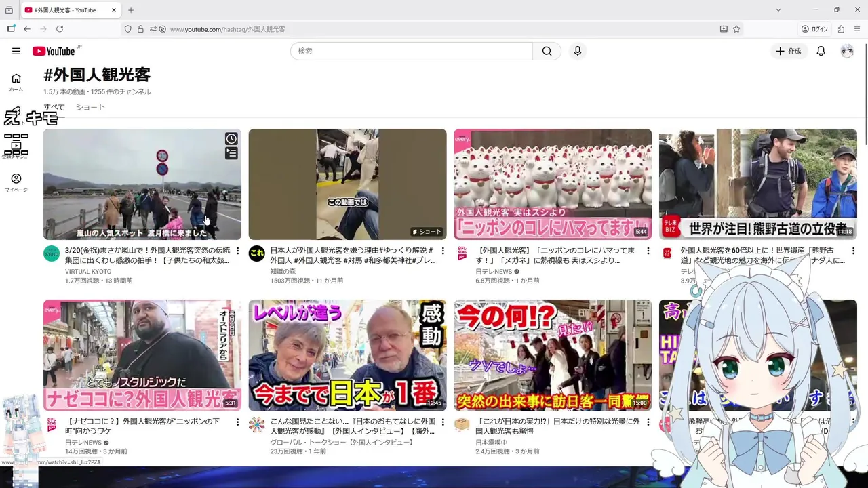Focus the YouTube 検索 search box
The image size is (868, 488).
tap(411, 51)
